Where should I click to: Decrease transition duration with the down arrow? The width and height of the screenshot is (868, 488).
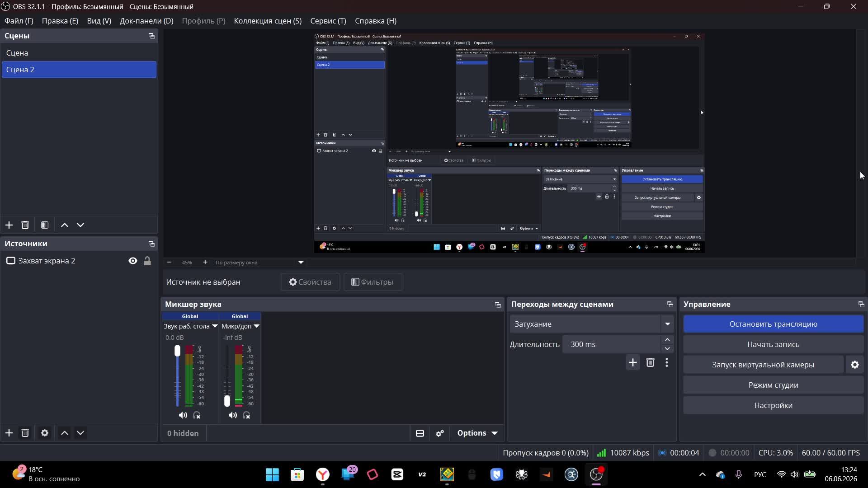(667, 349)
